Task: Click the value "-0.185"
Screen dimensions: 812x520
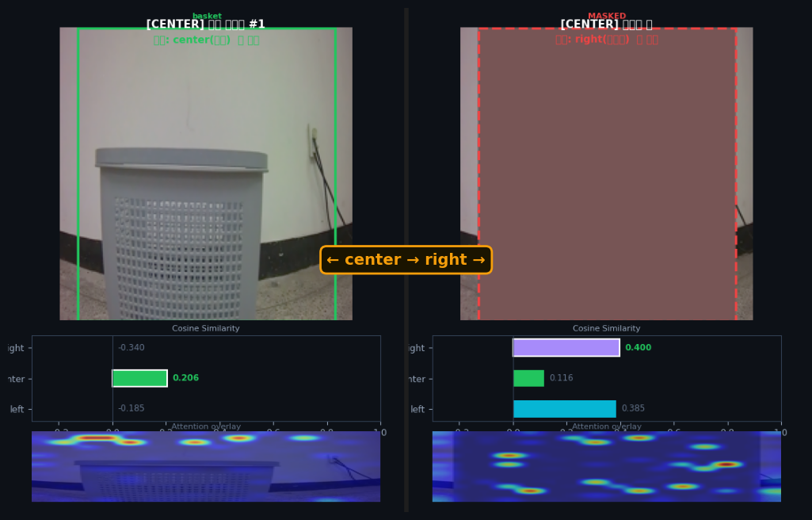Action: (x=132, y=408)
